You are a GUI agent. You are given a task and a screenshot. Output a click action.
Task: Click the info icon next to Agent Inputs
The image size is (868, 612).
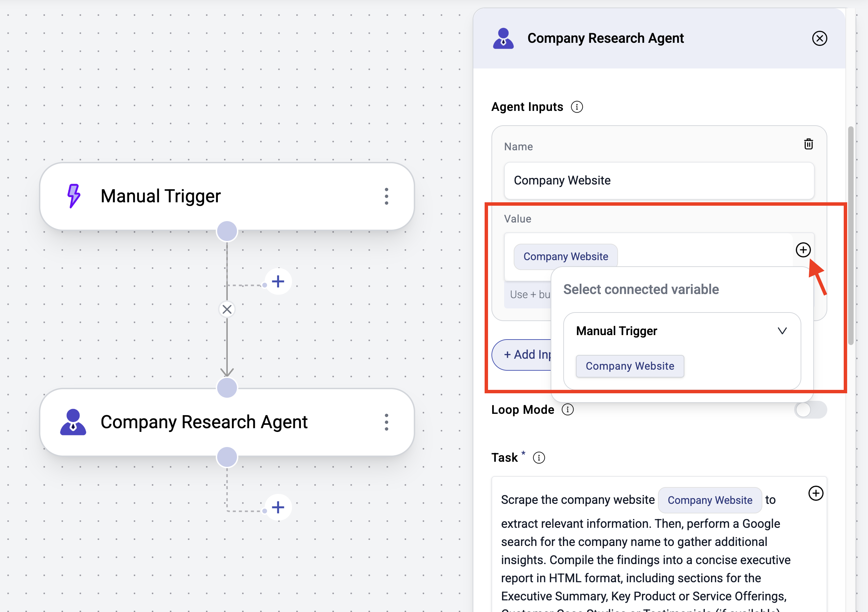(x=577, y=107)
